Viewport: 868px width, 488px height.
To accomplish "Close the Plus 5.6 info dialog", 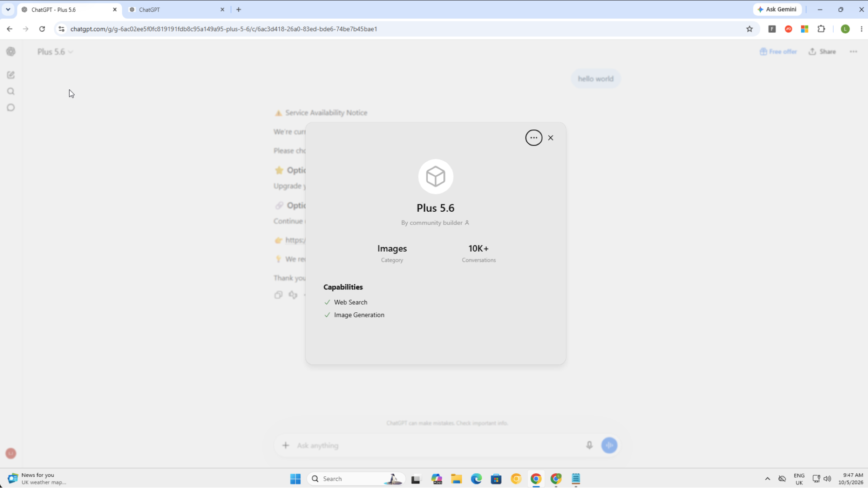I will point(551,138).
